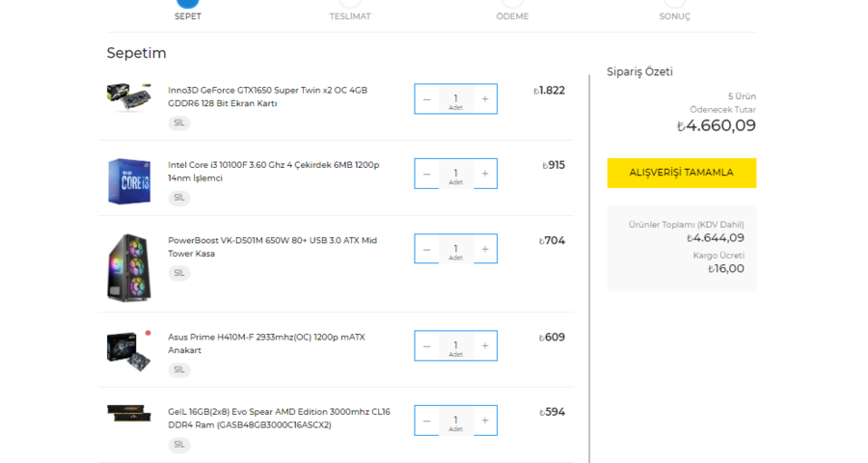Open Inno3D GeForce GTX1650 product title
Screen dimensions: 868x463
[267, 96]
